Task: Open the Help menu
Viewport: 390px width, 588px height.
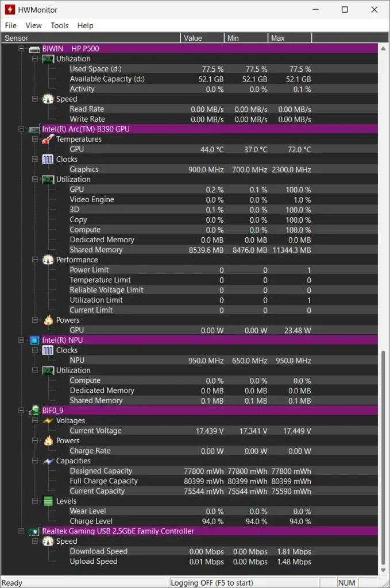Action: (x=85, y=25)
